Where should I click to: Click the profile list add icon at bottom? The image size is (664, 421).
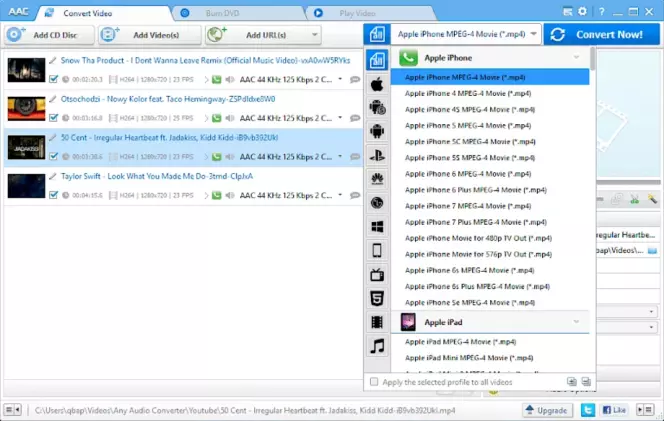572,382
